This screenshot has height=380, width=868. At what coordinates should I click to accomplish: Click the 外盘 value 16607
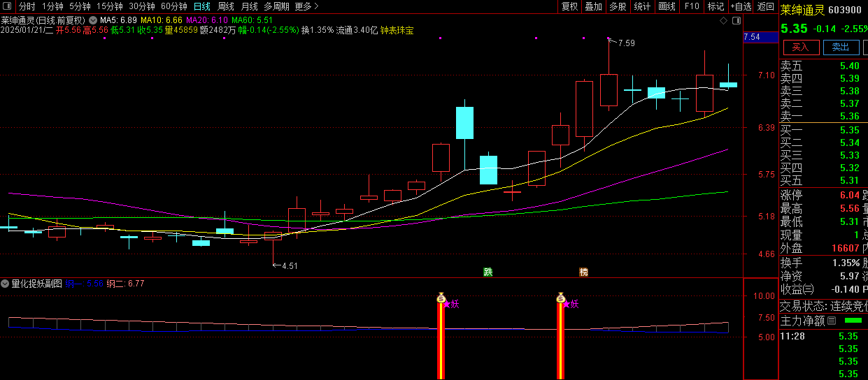(x=845, y=248)
